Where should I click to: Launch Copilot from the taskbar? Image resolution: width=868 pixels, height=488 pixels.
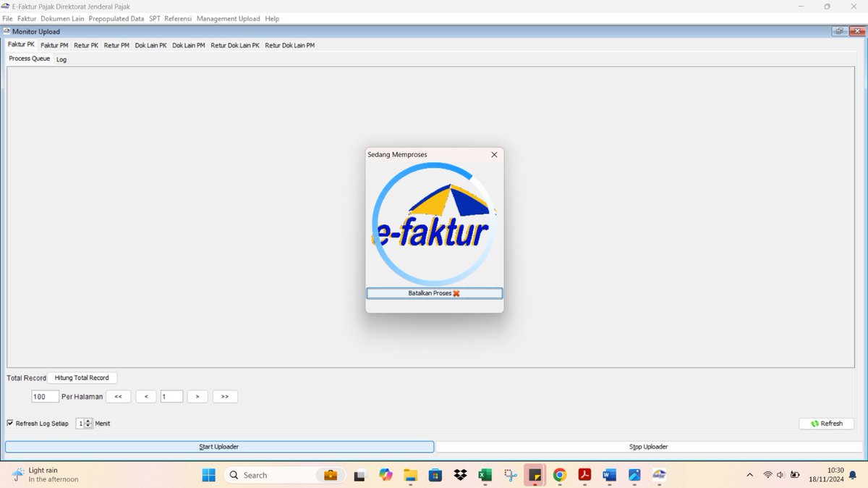[386, 475]
